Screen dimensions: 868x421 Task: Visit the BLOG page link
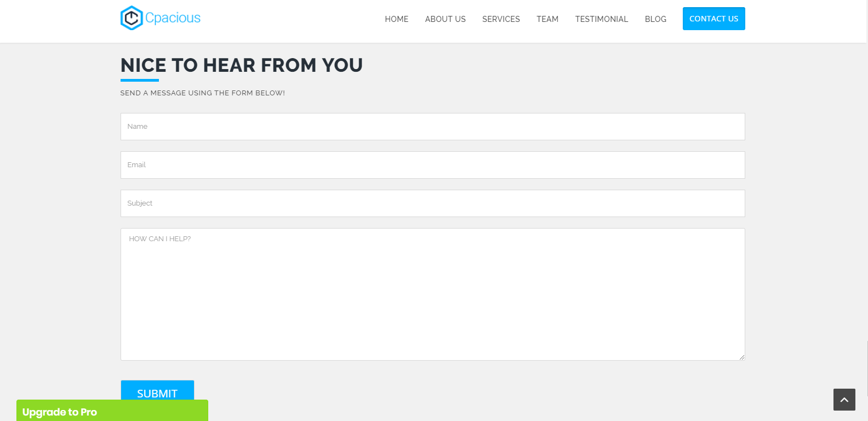(655, 19)
